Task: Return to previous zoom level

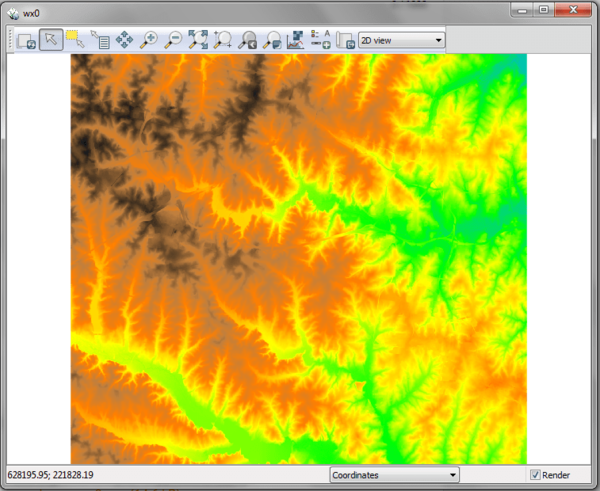Action: pos(247,41)
